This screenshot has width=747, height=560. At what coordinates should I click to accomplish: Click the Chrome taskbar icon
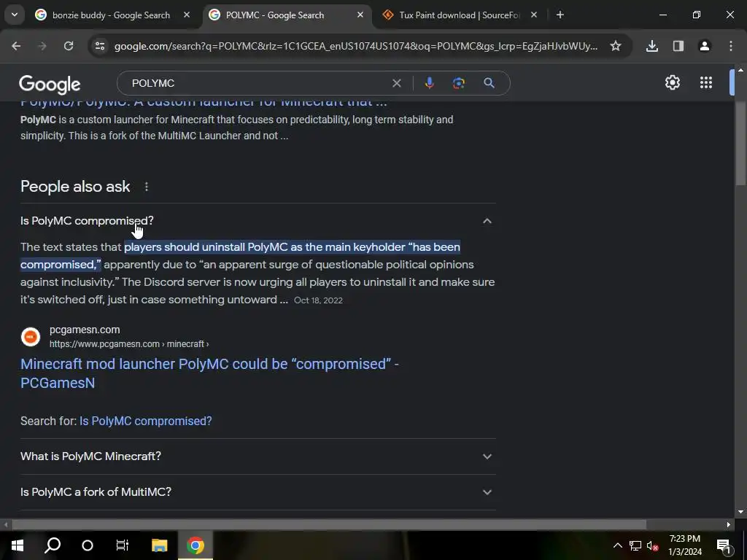195,545
